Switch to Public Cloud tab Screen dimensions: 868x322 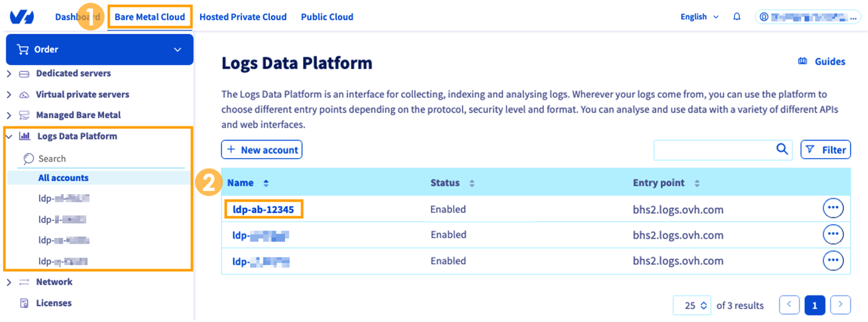tap(327, 17)
